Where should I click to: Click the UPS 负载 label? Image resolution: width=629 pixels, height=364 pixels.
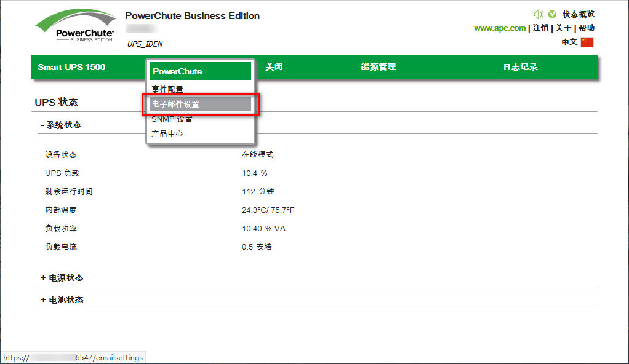click(62, 173)
